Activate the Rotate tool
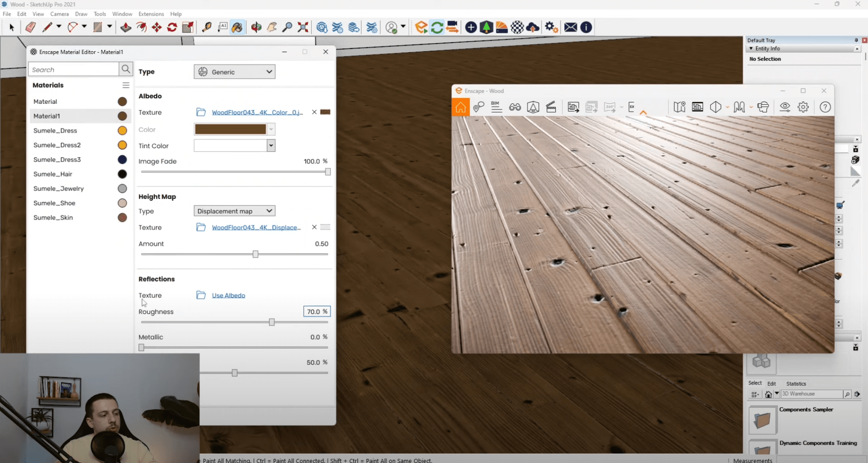Screen dimensions: 868x463 172,27
